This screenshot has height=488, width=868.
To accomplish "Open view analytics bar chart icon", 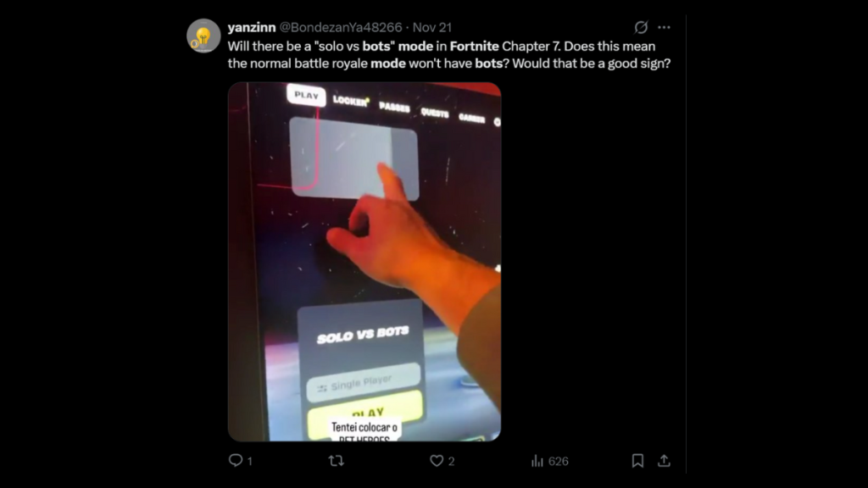I will click(x=537, y=461).
